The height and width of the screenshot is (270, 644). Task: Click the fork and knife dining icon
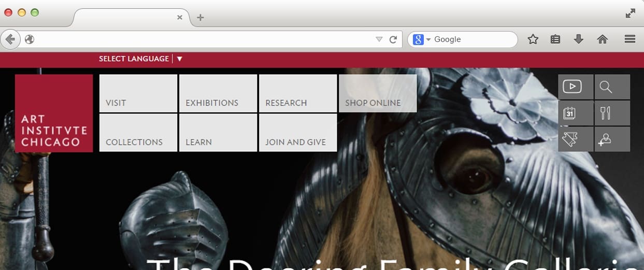pos(612,113)
